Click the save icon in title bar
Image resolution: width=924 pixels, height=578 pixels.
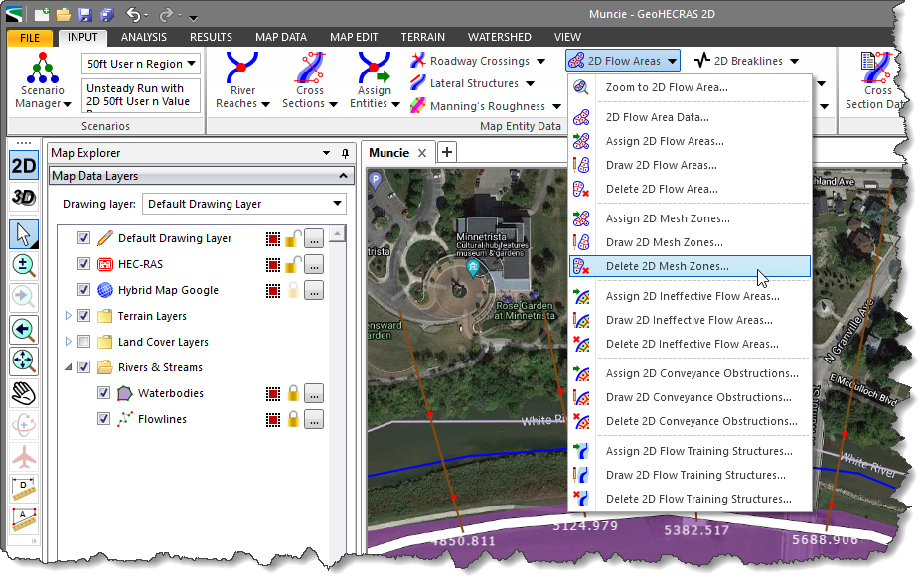coord(85,14)
